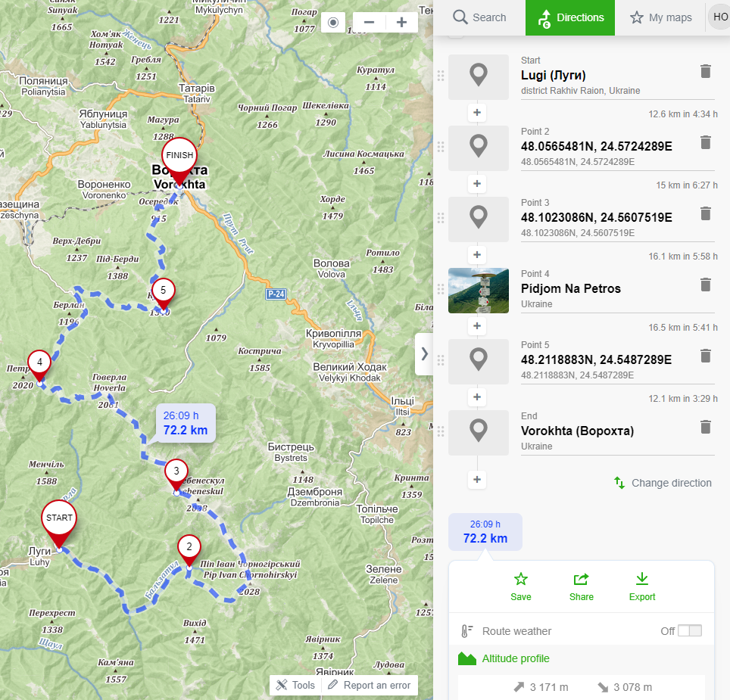The width and height of the screenshot is (730, 700).
Task: Click the '12.6 km in 4:34 h' segment text
Action: pyautogui.click(x=682, y=114)
